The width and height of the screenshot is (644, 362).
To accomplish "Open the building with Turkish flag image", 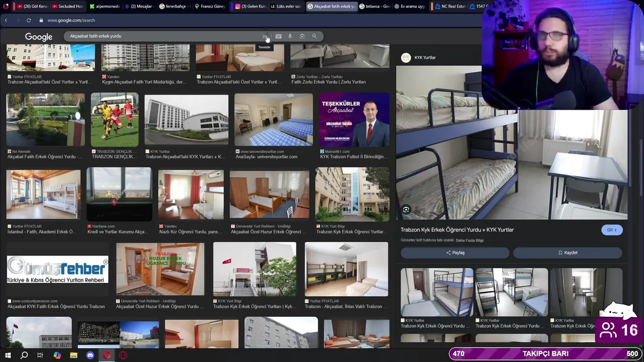I will (255, 269).
